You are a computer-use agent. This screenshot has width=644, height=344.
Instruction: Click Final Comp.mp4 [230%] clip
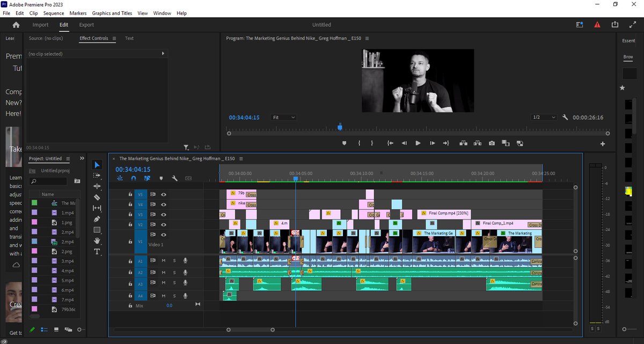pos(444,214)
